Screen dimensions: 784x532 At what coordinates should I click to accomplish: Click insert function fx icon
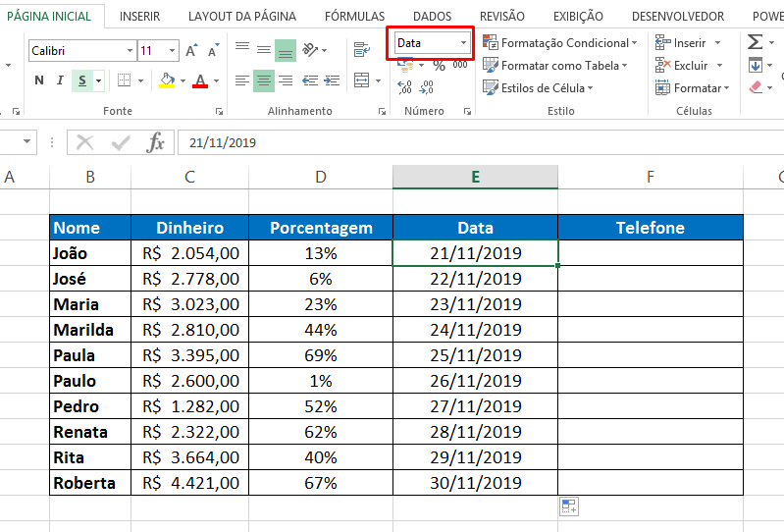click(155, 142)
